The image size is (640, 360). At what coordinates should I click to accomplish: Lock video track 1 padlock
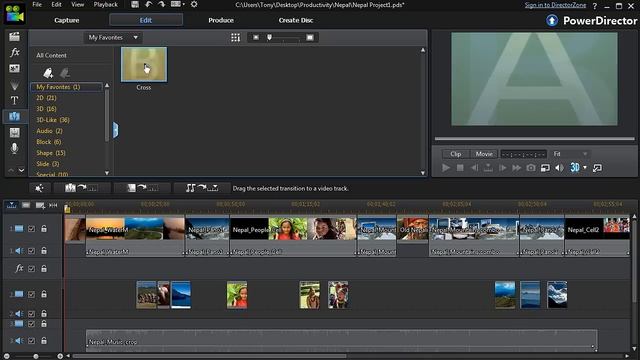point(44,229)
